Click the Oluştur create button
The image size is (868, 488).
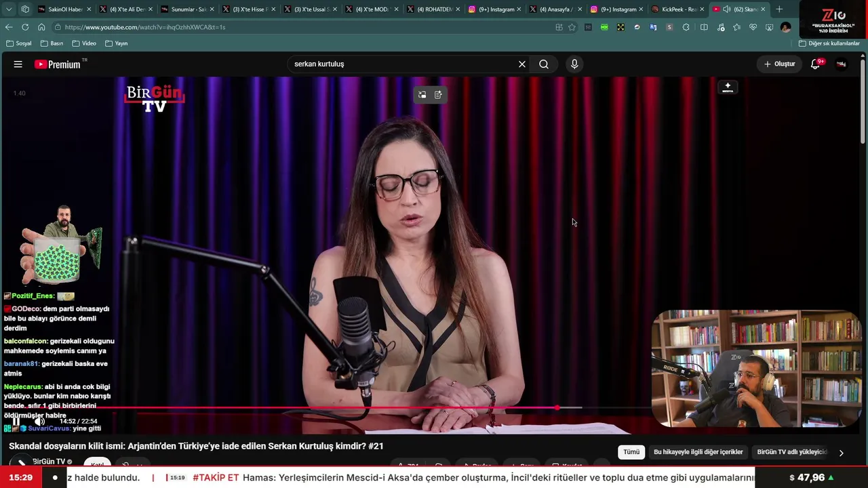[779, 64]
